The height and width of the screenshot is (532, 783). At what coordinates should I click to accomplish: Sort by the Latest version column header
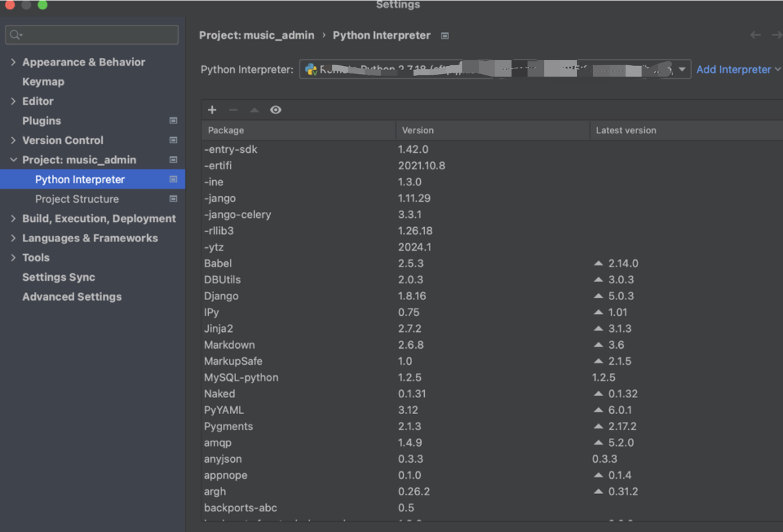[x=626, y=131]
